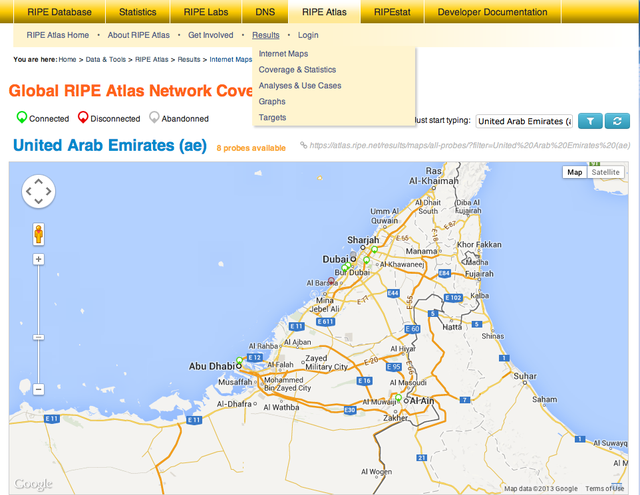Pan the map up with the arrow control
This screenshot has width=640, height=495.
click(x=38, y=181)
